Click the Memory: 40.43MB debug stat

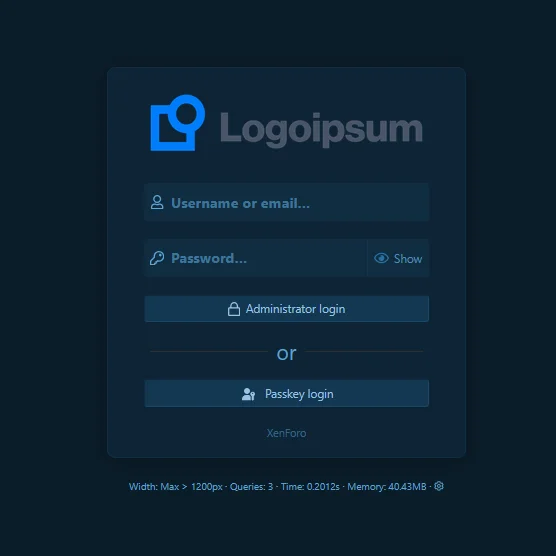(x=387, y=486)
